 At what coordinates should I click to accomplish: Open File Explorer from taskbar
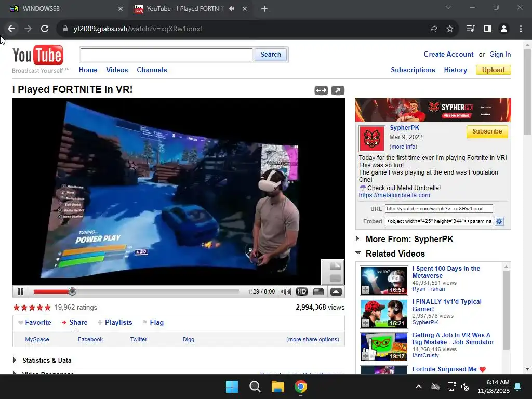pyautogui.click(x=277, y=387)
